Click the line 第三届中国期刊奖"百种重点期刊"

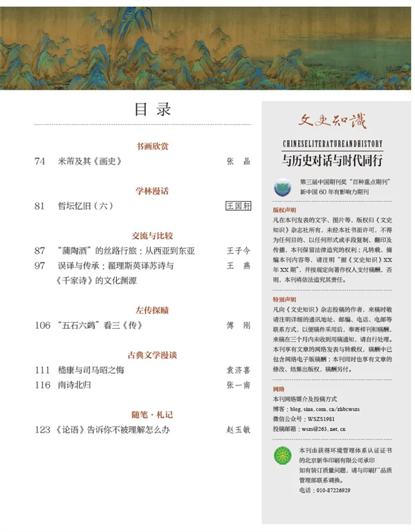pyautogui.click(x=344, y=182)
